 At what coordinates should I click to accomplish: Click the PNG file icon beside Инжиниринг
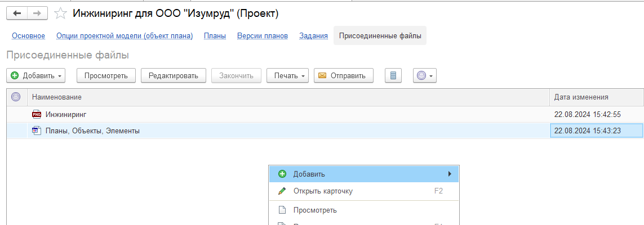coord(37,115)
